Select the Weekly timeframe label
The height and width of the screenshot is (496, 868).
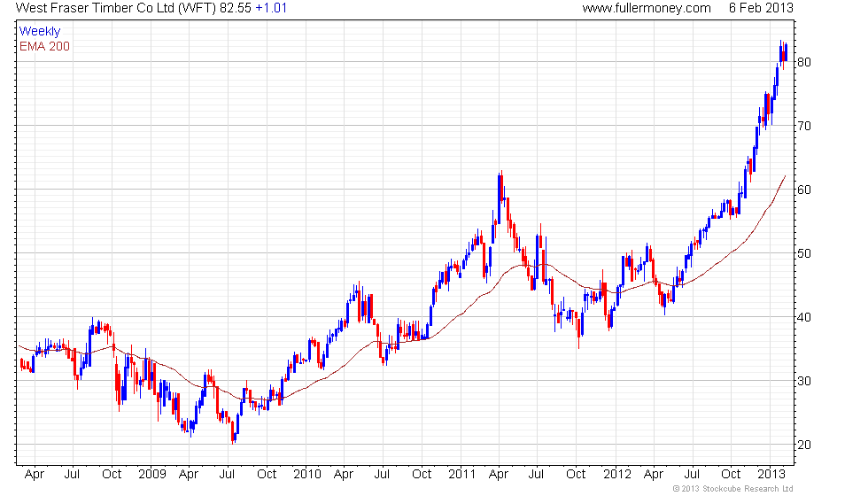pos(40,32)
